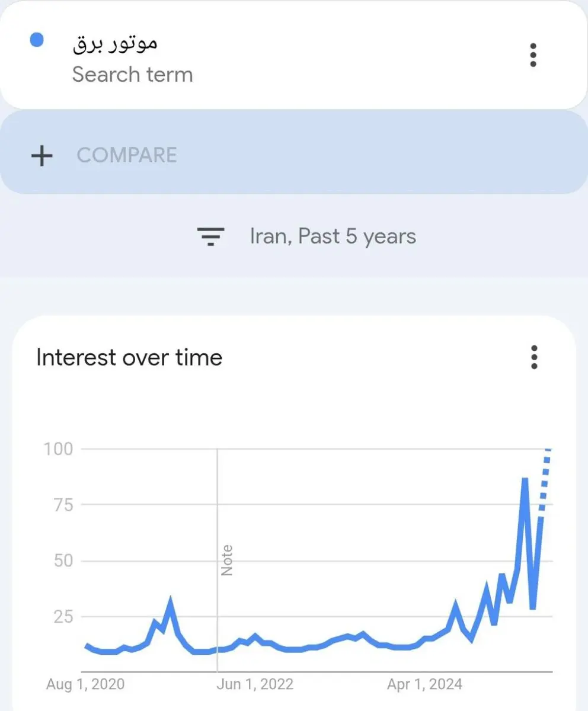Open the Iran, Past 5 years filter

(x=333, y=236)
